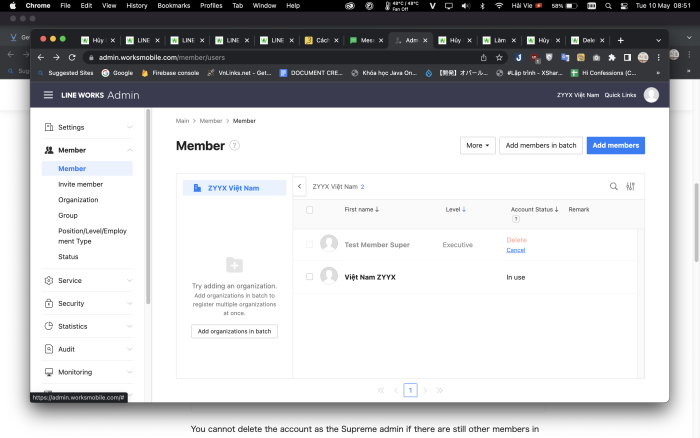Open Firebase console bookmark

[x=170, y=73]
